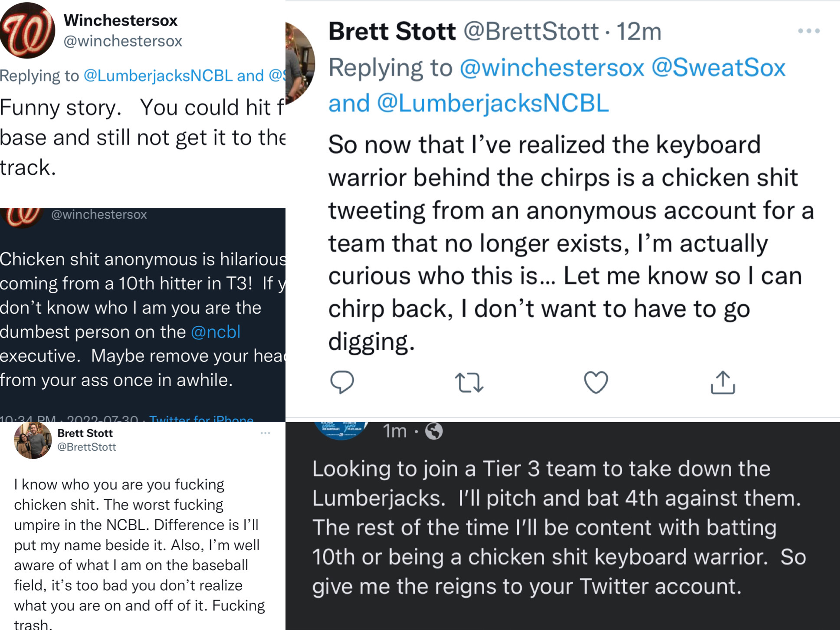
Task: Click the Brett Stott name in the bottom-left tweet
Action: coord(85,433)
